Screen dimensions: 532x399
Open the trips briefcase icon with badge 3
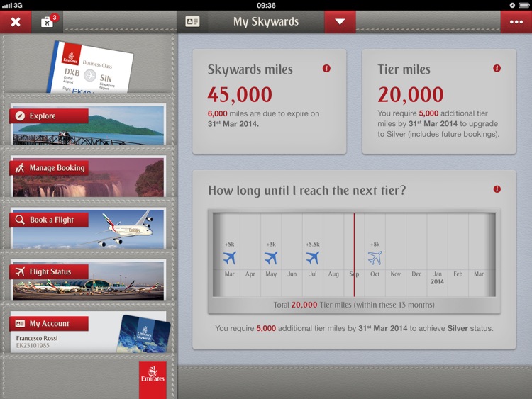tap(48, 22)
